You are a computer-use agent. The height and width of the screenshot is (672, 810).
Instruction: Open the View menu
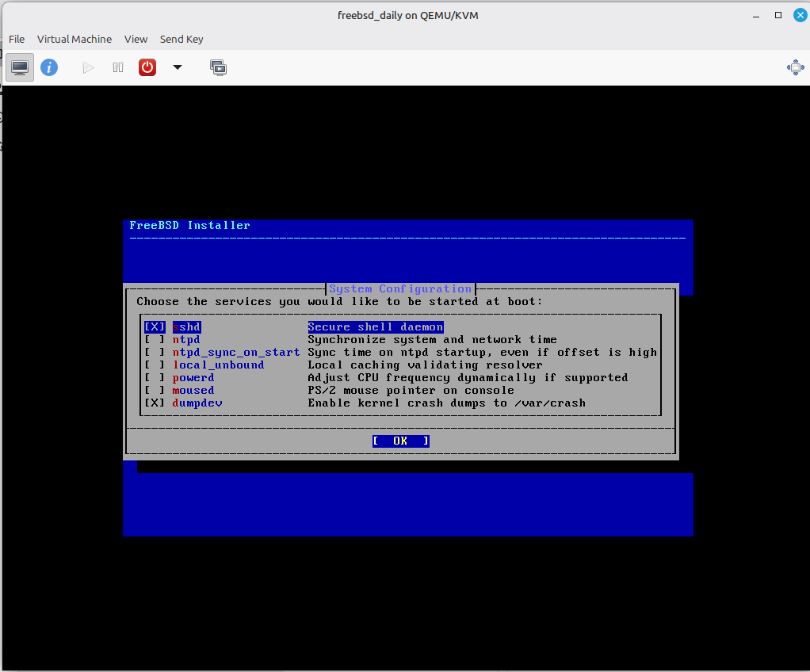coord(136,39)
